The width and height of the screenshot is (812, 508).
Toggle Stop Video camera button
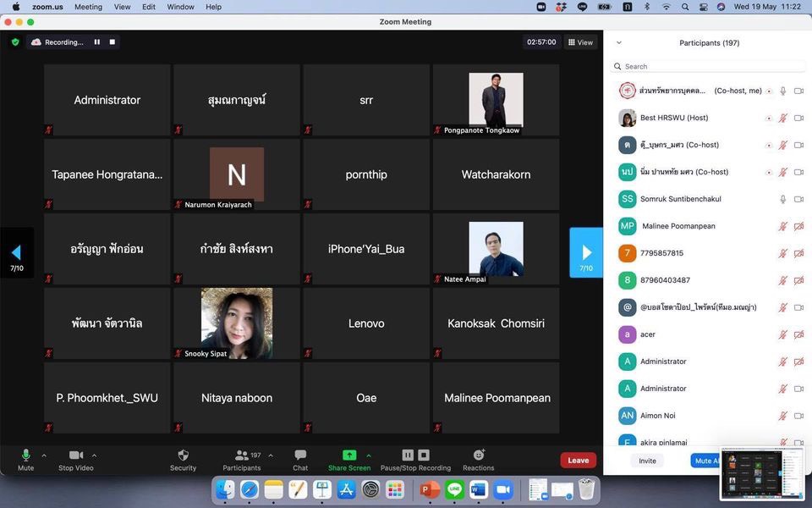(x=76, y=456)
